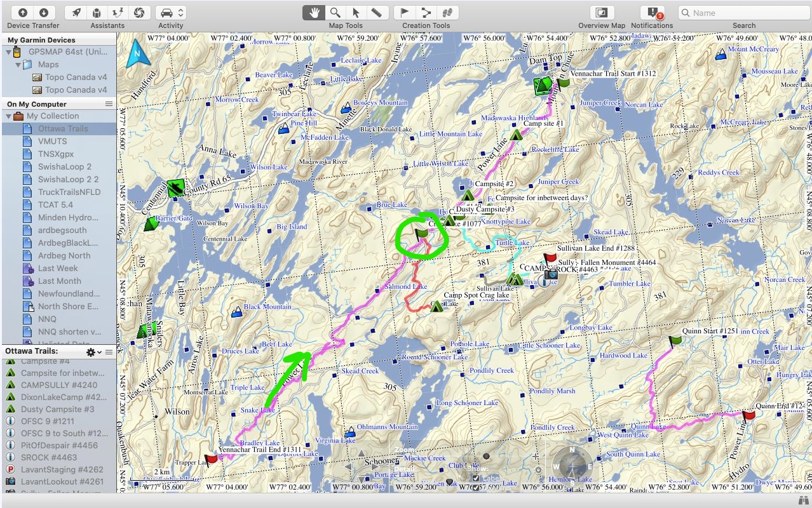Select the TCAT 5.4 list
812x508 pixels.
coord(58,204)
